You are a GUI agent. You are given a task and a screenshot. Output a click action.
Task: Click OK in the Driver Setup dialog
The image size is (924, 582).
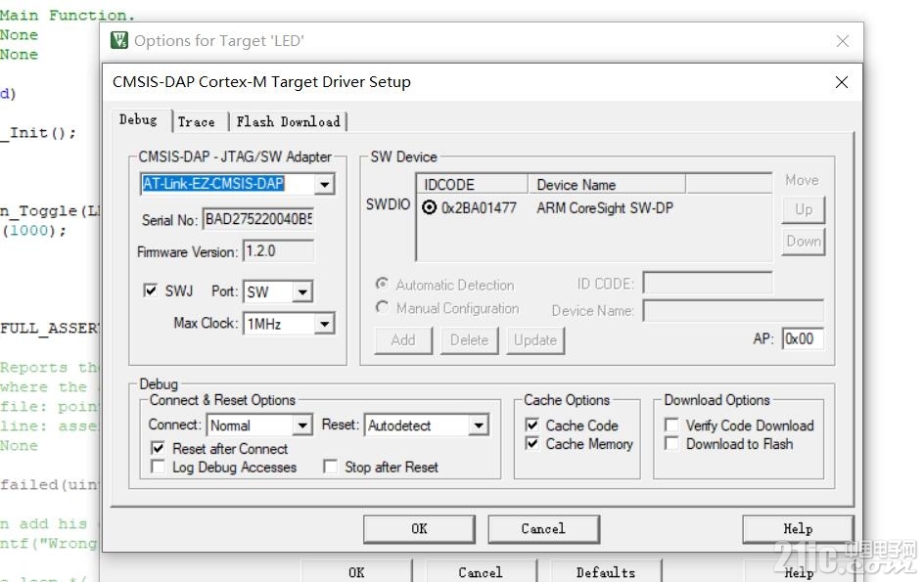pyautogui.click(x=419, y=529)
